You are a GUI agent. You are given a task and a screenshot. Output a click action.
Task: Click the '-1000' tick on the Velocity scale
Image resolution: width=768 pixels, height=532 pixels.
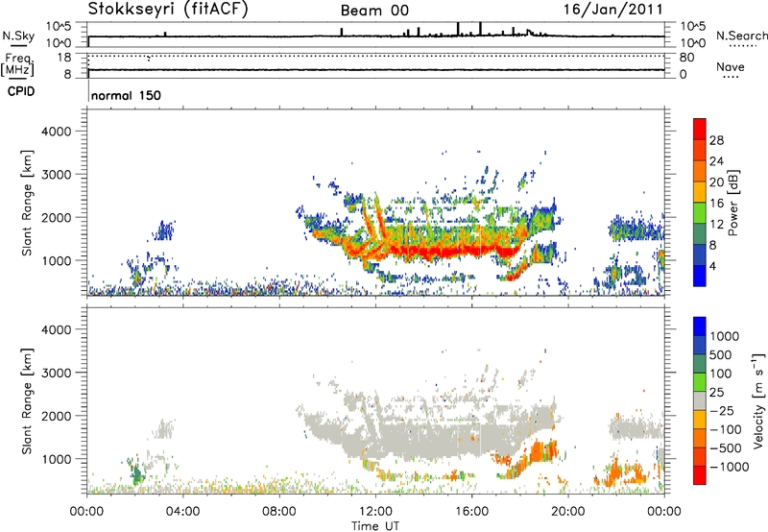(730, 467)
